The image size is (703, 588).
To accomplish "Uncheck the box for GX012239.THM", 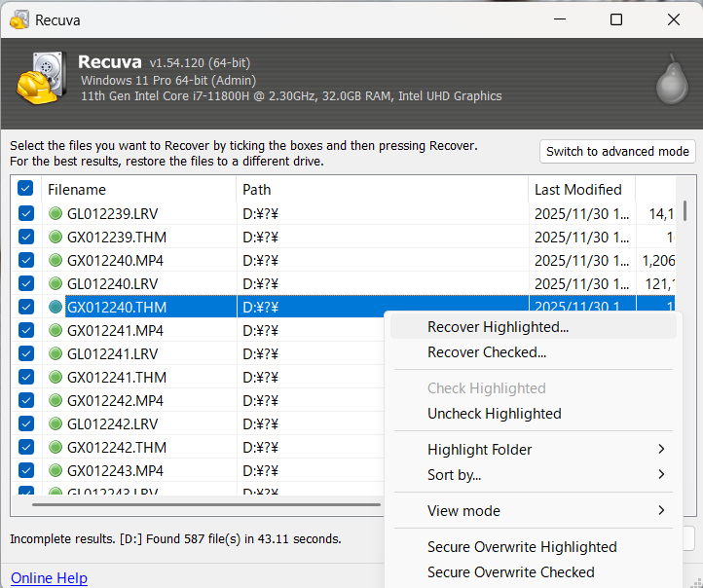I will [x=26, y=237].
